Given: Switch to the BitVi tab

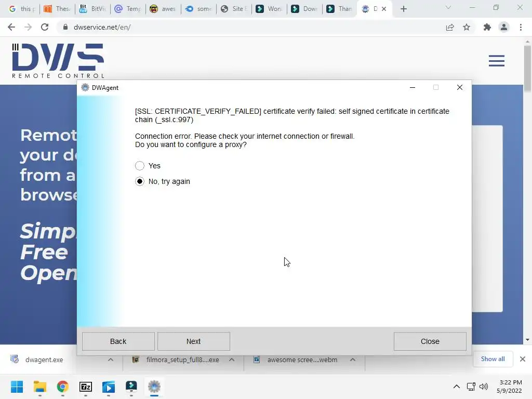Looking at the screenshot, I should (92, 9).
